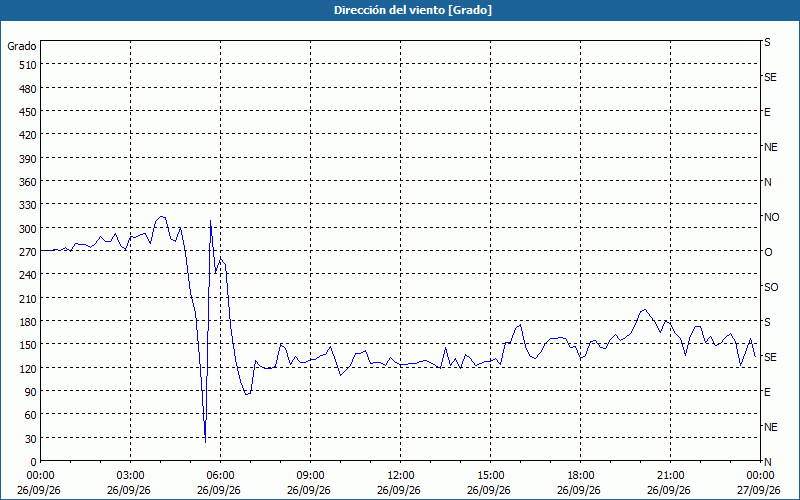Pick the 390 tick label on left axis
This screenshot has height=500, width=800.
(x=28, y=159)
